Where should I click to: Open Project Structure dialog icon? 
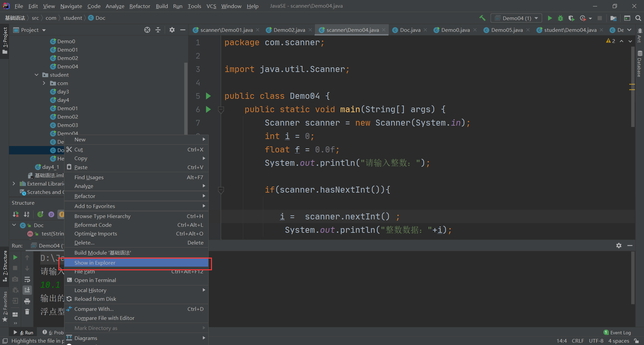pos(613,18)
